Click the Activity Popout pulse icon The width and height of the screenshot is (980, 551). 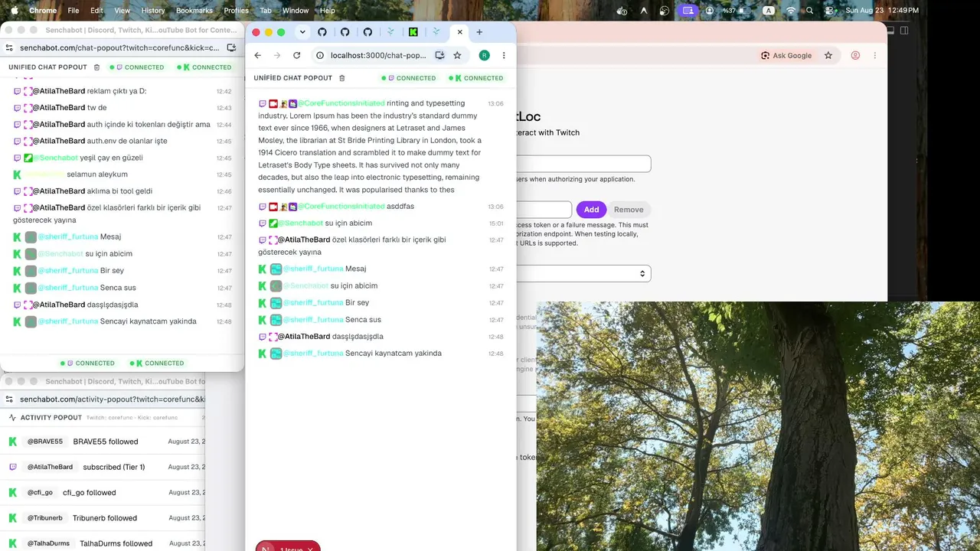coord(11,418)
